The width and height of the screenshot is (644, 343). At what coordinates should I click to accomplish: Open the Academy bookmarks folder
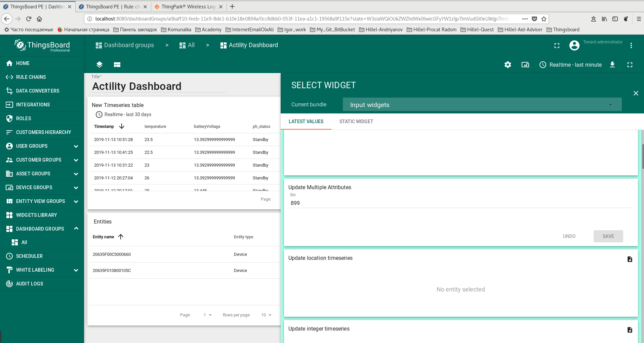click(x=208, y=30)
